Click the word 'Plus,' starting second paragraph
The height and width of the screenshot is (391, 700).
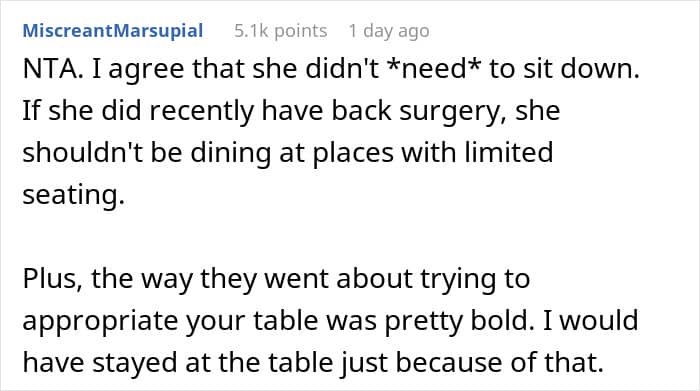pos(53,279)
